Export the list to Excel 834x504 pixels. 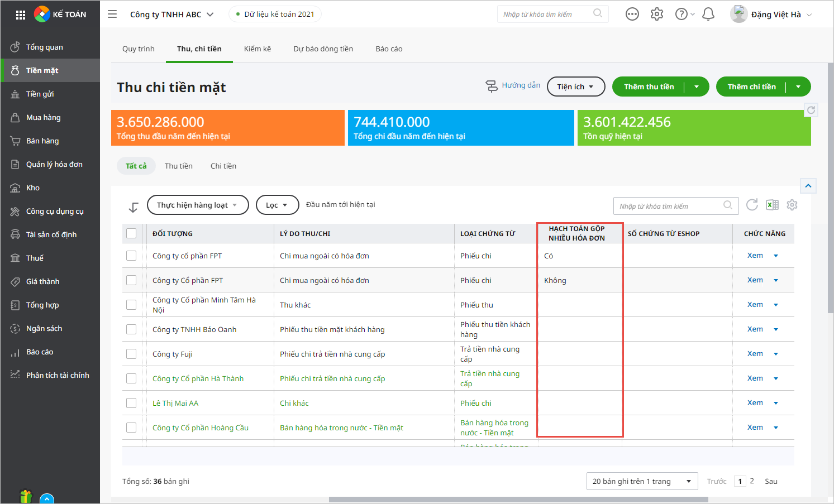(772, 205)
